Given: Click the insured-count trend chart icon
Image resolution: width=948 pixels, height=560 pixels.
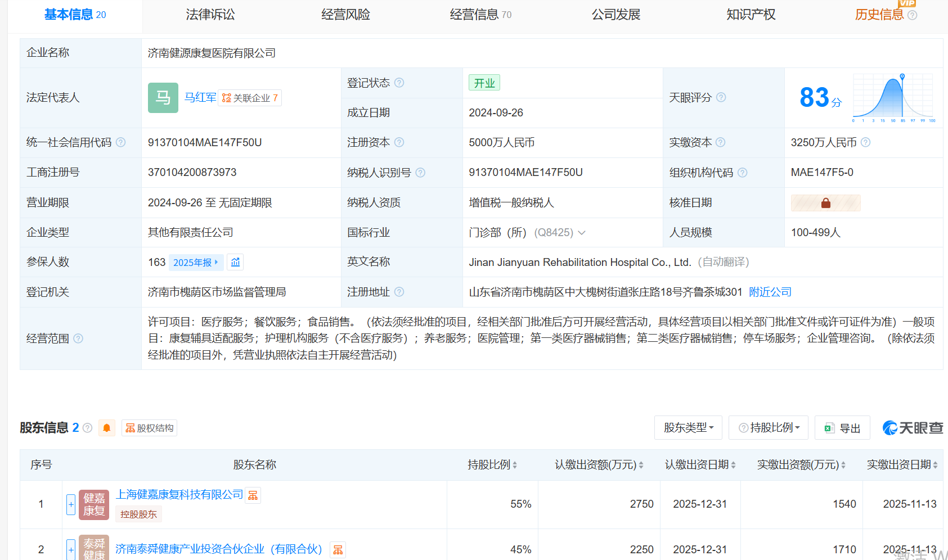Looking at the screenshot, I should click(x=235, y=263).
